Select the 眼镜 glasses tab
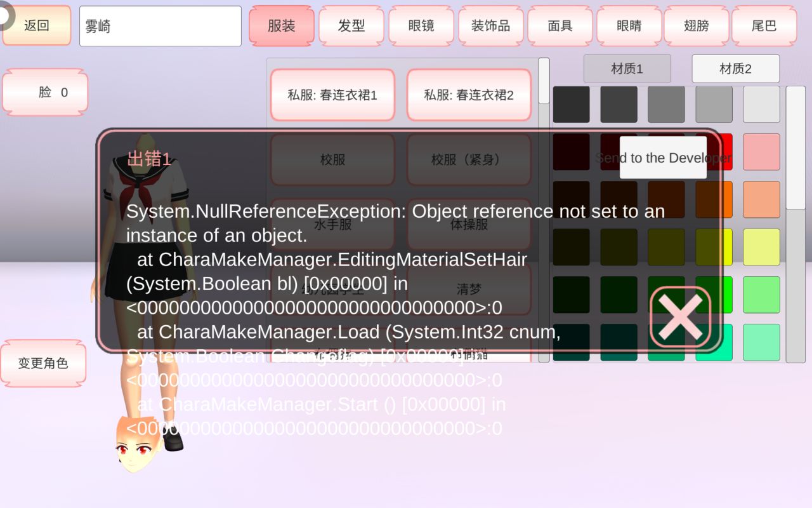This screenshot has width=812, height=508. point(421,26)
